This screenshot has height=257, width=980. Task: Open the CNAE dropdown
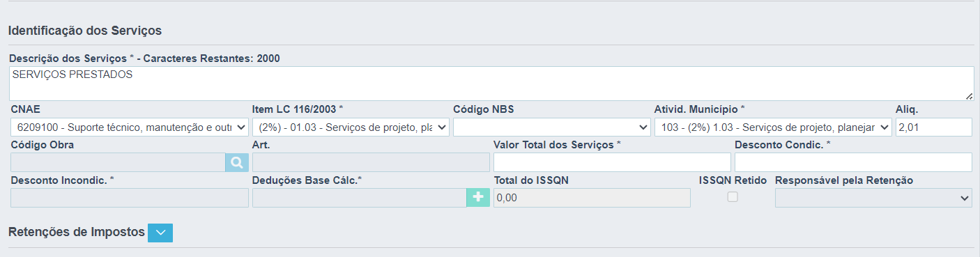(130, 127)
